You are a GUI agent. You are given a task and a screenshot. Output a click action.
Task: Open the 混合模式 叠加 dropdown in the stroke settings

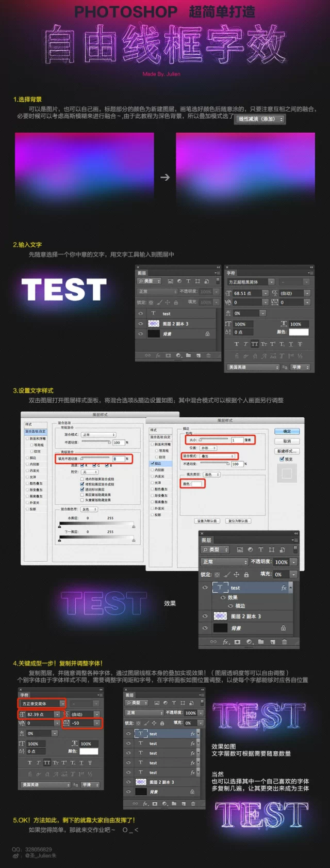click(x=218, y=456)
